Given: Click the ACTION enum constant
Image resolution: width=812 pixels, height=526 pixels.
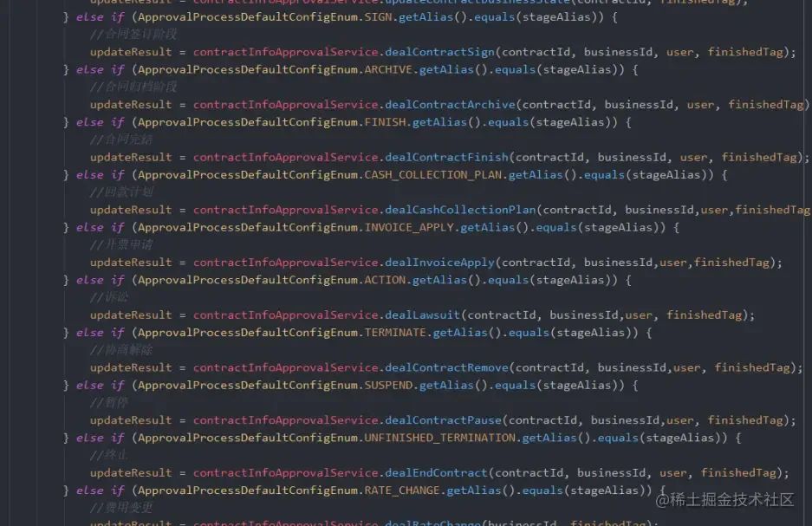Looking at the screenshot, I should click(x=385, y=280).
